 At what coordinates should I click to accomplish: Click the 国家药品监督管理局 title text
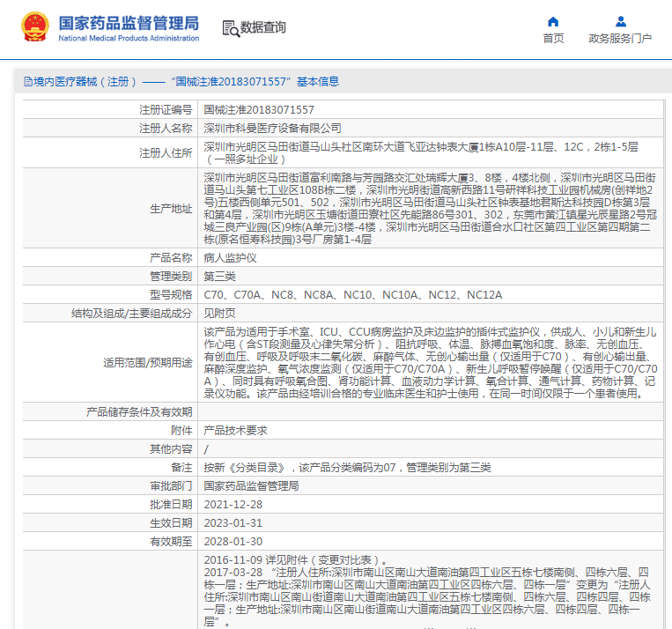pyautogui.click(x=129, y=23)
